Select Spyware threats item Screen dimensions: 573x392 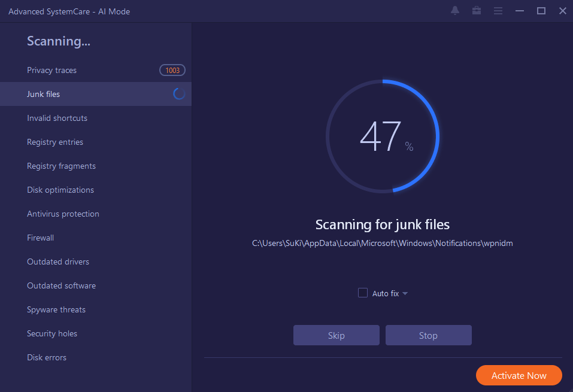pyautogui.click(x=96, y=309)
